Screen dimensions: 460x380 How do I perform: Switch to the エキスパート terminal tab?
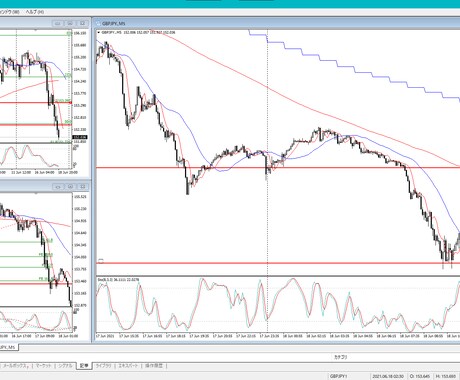click(128, 366)
